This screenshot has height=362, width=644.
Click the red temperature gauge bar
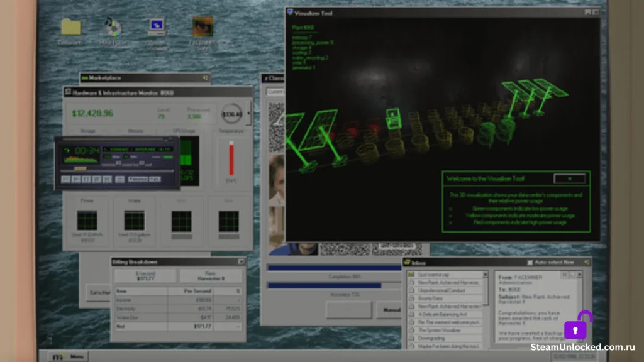(x=231, y=158)
